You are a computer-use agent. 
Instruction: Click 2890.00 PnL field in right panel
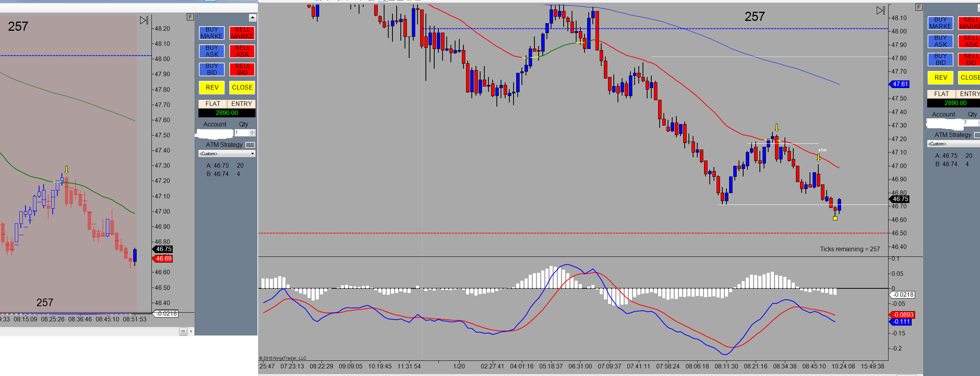point(954,103)
